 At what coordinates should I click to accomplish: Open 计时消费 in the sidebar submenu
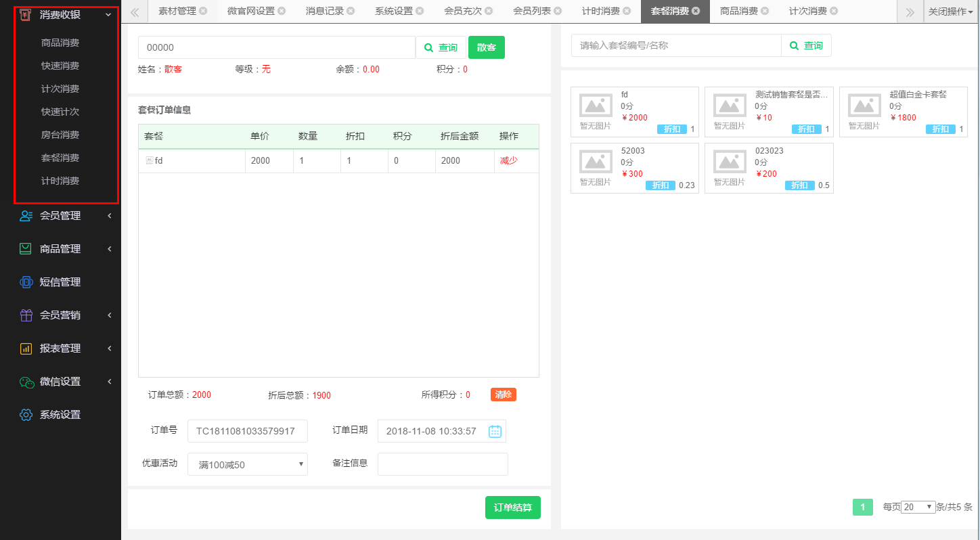pyautogui.click(x=60, y=181)
